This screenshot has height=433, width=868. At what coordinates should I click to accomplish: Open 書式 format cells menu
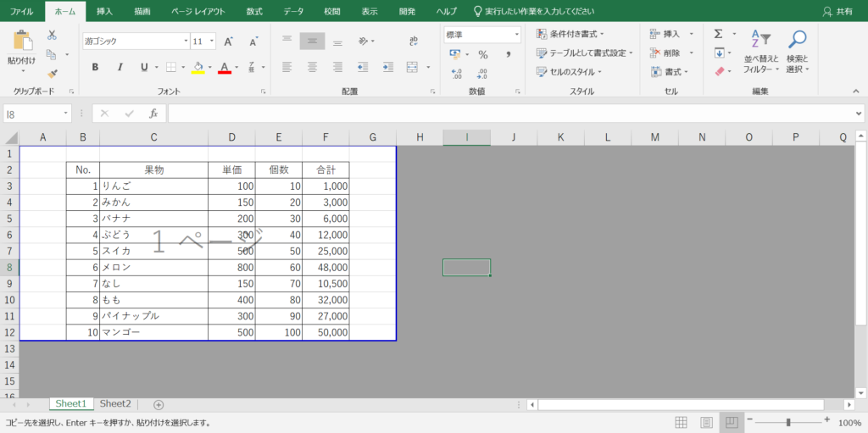click(670, 72)
